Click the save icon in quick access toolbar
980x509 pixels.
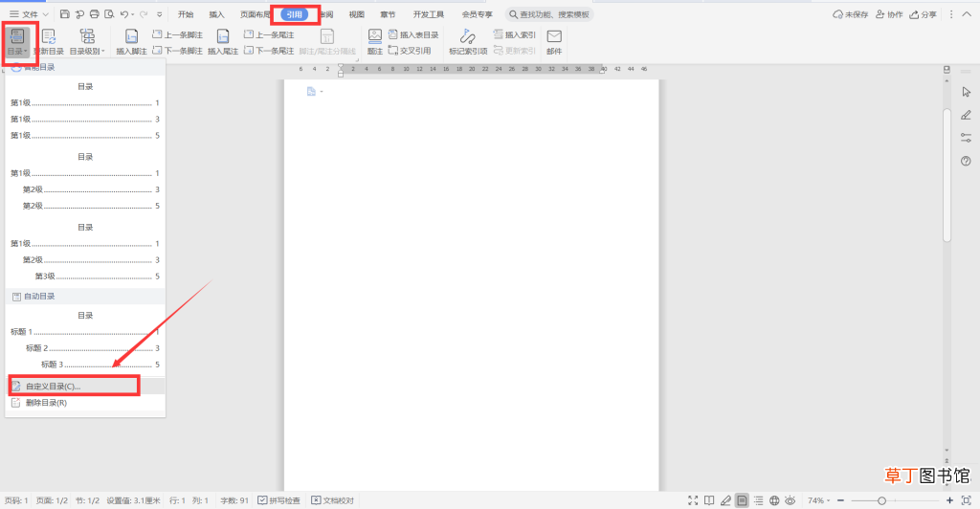[x=64, y=13]
